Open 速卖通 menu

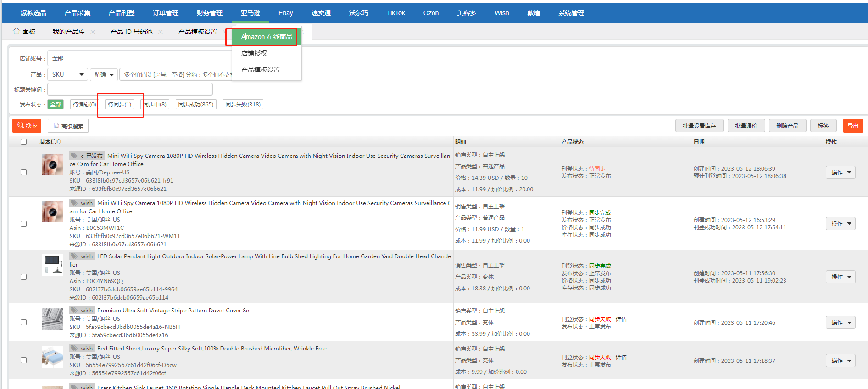pyautogui.click(x=321, y=13)
